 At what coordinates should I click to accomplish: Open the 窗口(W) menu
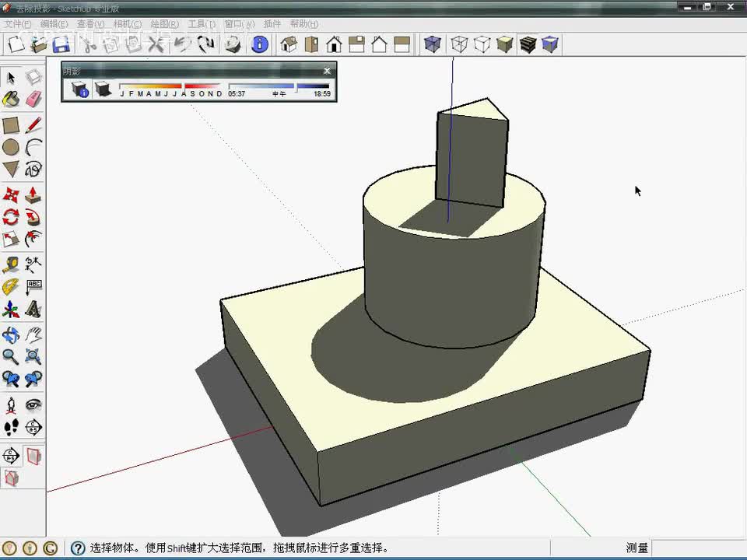point(240,24)
